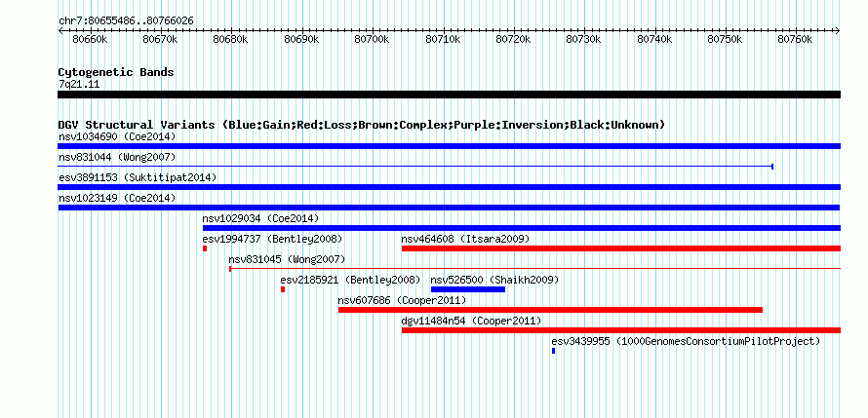Click the DGV Structural Variants track title

(x=362, y=125)
